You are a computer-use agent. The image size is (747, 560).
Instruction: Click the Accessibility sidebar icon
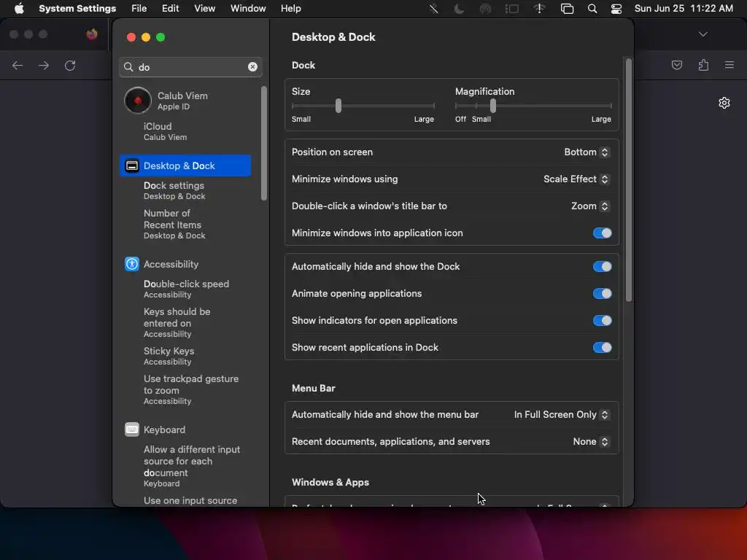pyautogui.click(x=132, y=264)
